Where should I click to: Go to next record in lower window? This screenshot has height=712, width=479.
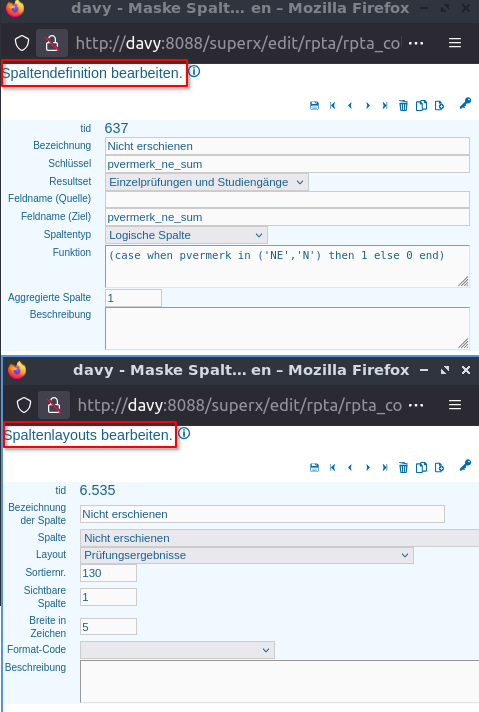tap(368, 467)
